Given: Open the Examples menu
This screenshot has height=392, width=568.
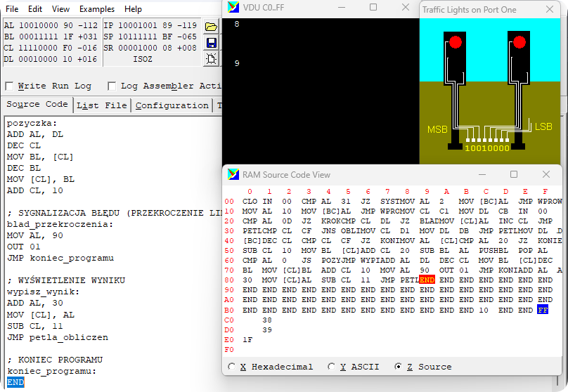Looking at the screenshot, I should tap(96, 9).
